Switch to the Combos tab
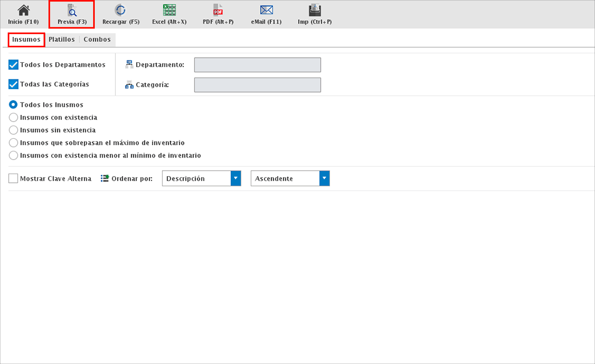595x364 pixels. coord(97,40)
